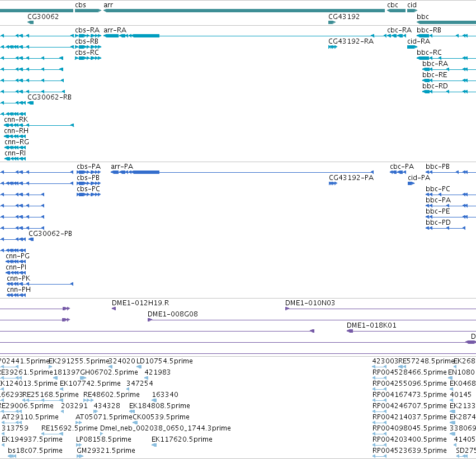
Task: Select the cnn-RH transcript
Action: point(15,136)
